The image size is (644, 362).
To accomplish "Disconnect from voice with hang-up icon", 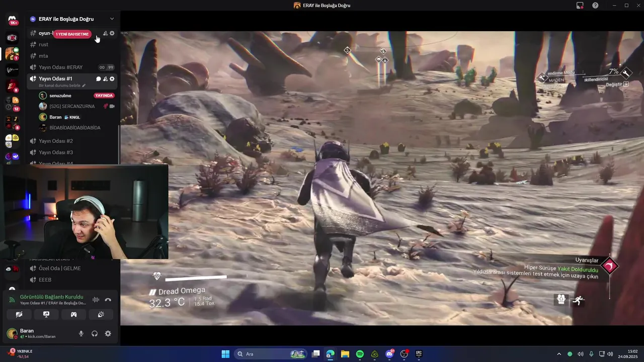I will pyautogui.click(x=108, y=300).
